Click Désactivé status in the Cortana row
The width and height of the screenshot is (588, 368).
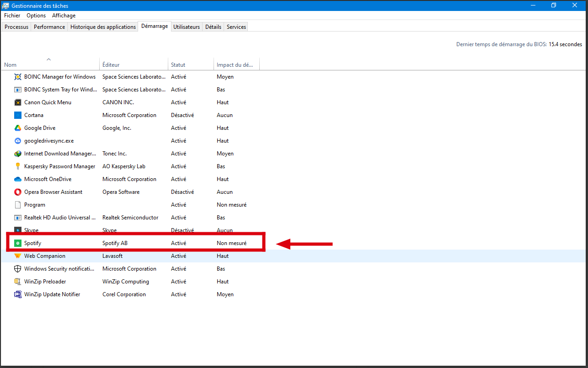[x=182, y=115]
